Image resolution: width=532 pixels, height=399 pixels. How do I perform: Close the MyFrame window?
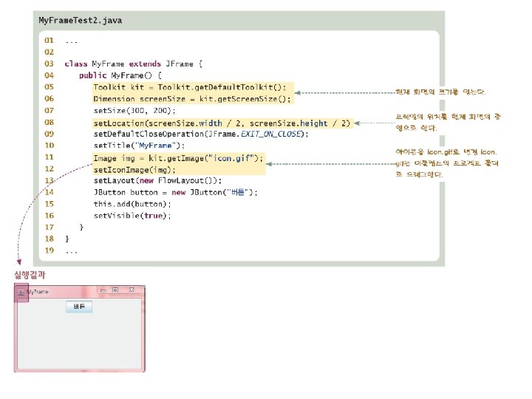[x=132, y=290]
